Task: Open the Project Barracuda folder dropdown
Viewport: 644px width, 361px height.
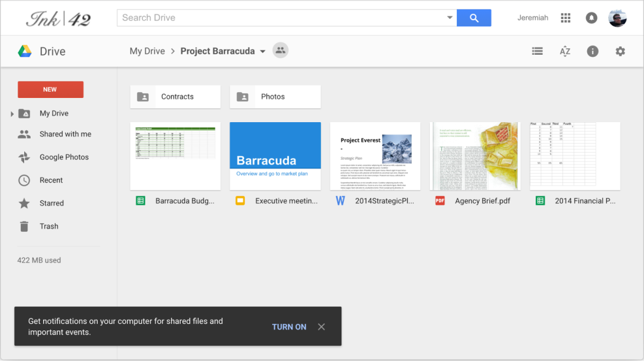Action: click(262, 52)
